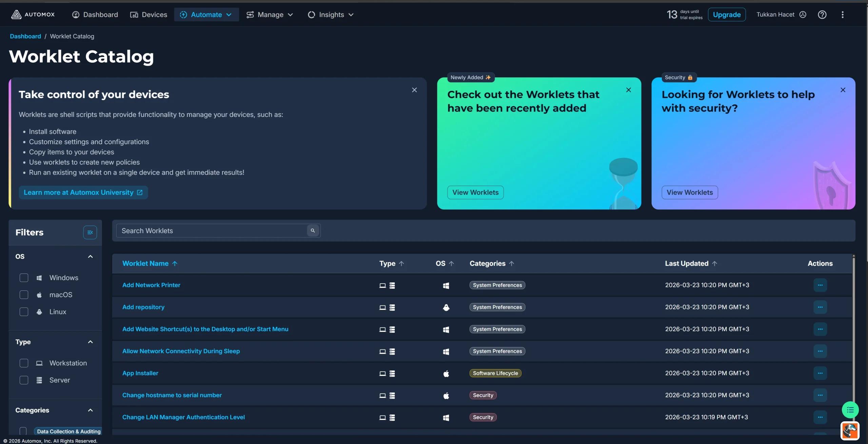868x444 pixels.
Task: Open actions menu for Add repository
Action: coord(820,307)
